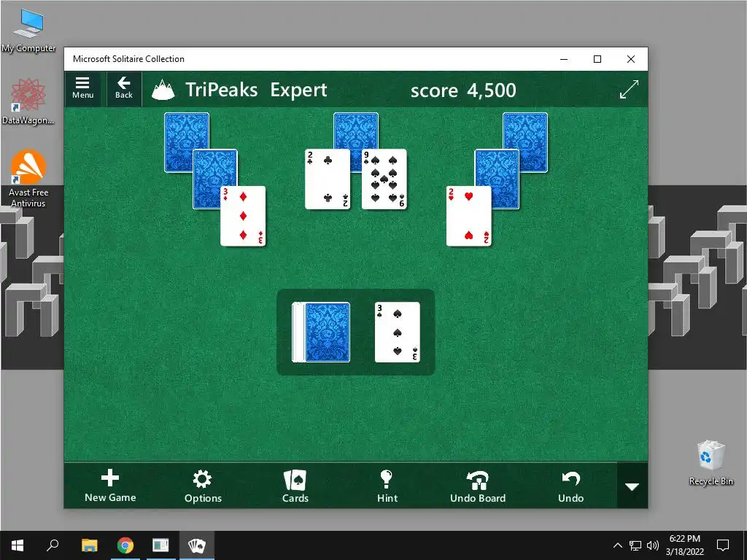Image resolution: width=747 pixels, height=560 pixels.
Task: Undo Board move
Action: coord(478,486)
